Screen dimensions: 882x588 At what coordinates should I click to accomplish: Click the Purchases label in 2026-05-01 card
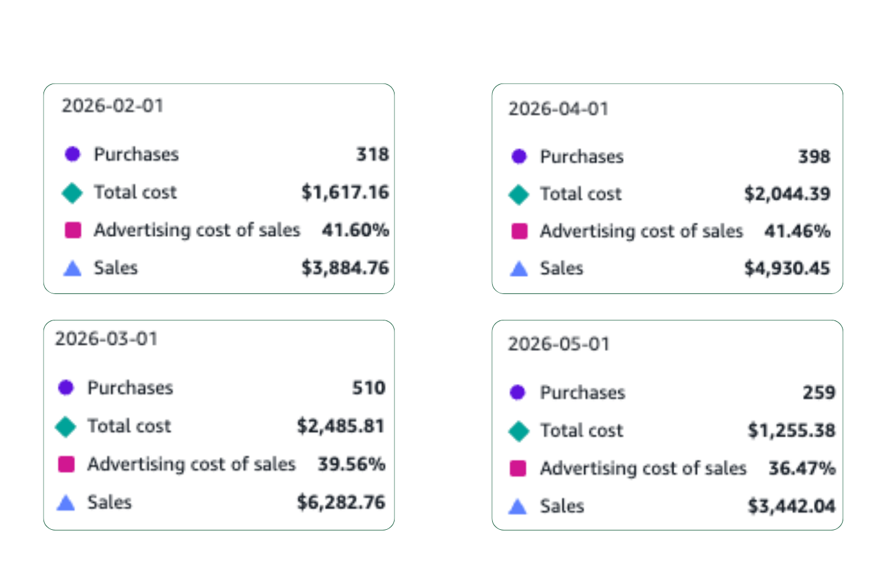pos(583,392)
